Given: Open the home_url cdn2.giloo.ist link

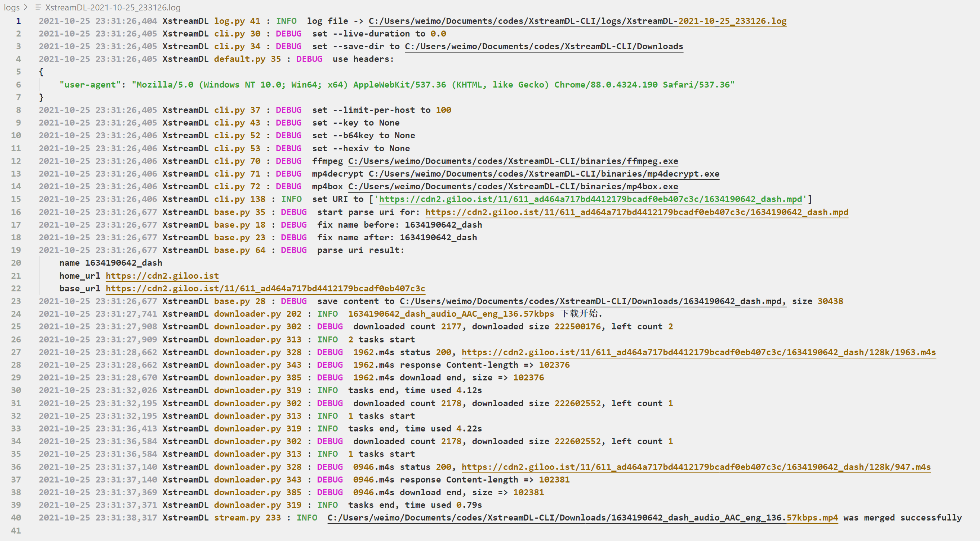Looking at the screenshot, I should click(x=162, y=276).
